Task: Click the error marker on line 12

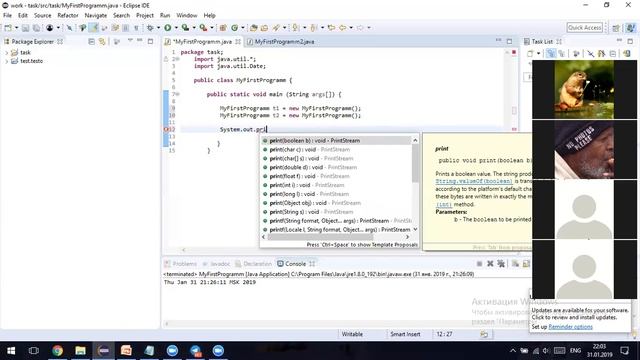Action: (166, 129)
